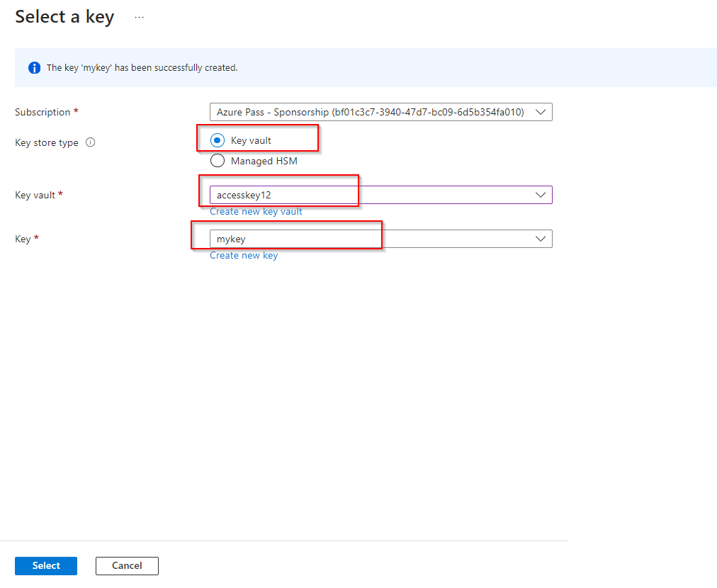
Task: Click the Select a key page title
Action: pos(64,17)
